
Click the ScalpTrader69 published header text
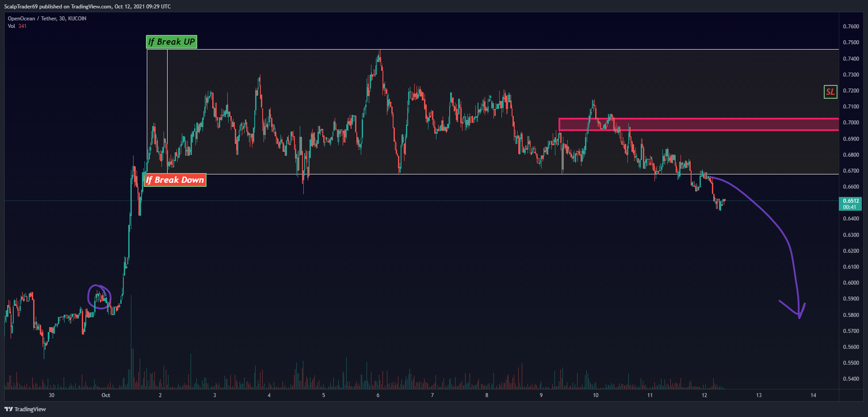click(x=87, y=7)
